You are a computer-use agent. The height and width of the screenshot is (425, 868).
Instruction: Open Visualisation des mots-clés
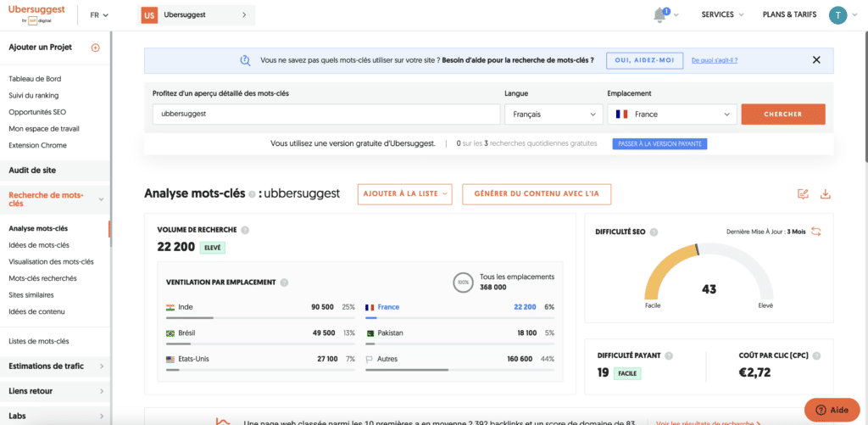(x=52, y=261)
